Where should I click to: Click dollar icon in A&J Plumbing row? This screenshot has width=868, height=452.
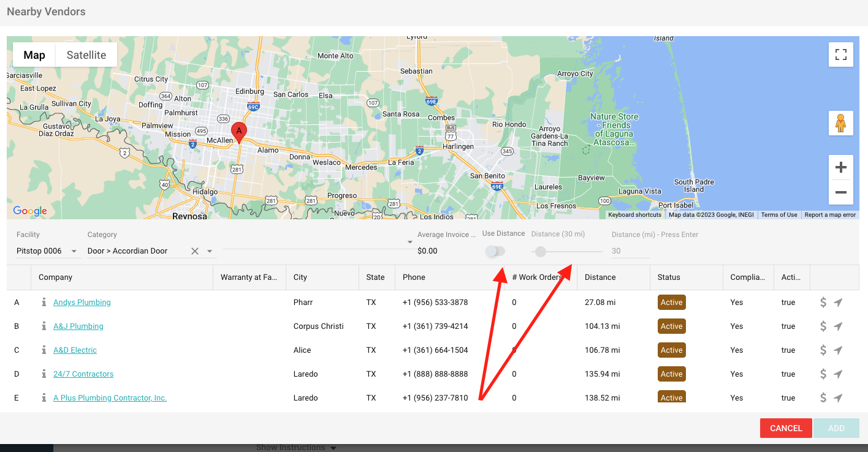coord(823,326)
